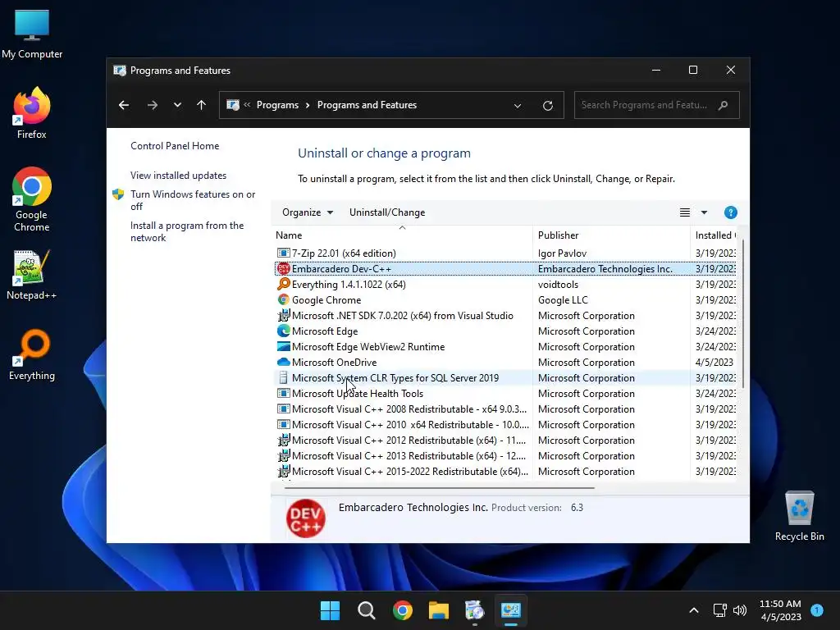
Task: Open the network icon in system tray
Action: [x=720, y=610]
